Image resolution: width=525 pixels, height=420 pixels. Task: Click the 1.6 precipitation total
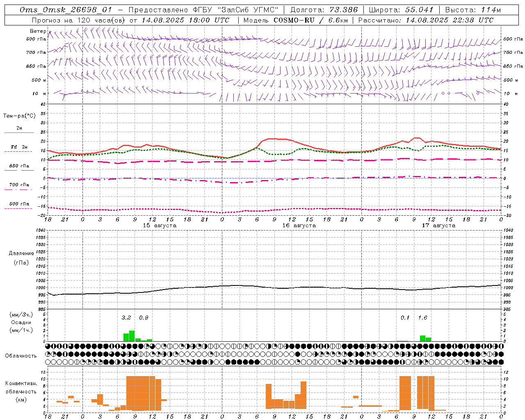pos(422,317)
